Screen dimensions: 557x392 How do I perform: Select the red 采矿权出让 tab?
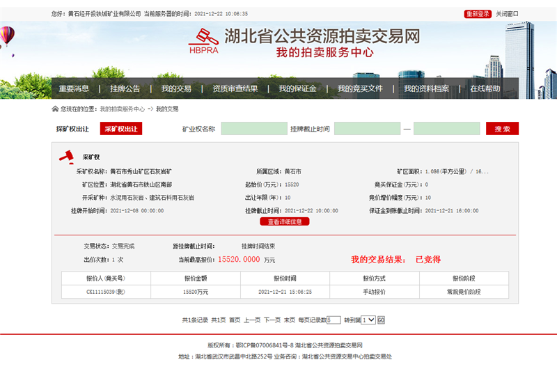click(120, 129)
